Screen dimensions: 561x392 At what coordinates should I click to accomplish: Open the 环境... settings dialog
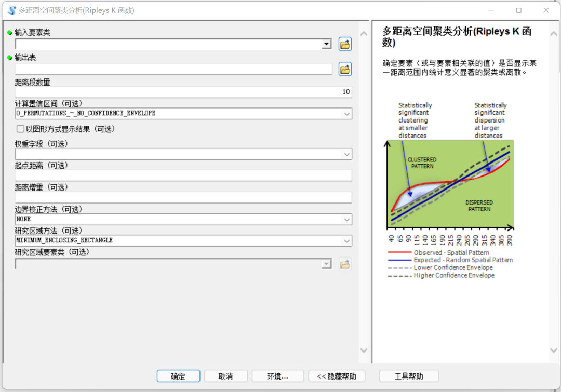(277, 376)
